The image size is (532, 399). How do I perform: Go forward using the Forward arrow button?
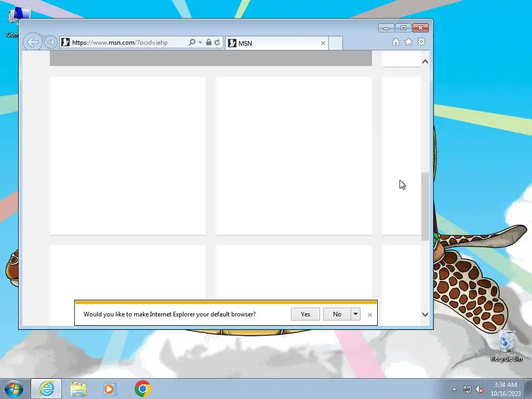[x=50, y=42]
